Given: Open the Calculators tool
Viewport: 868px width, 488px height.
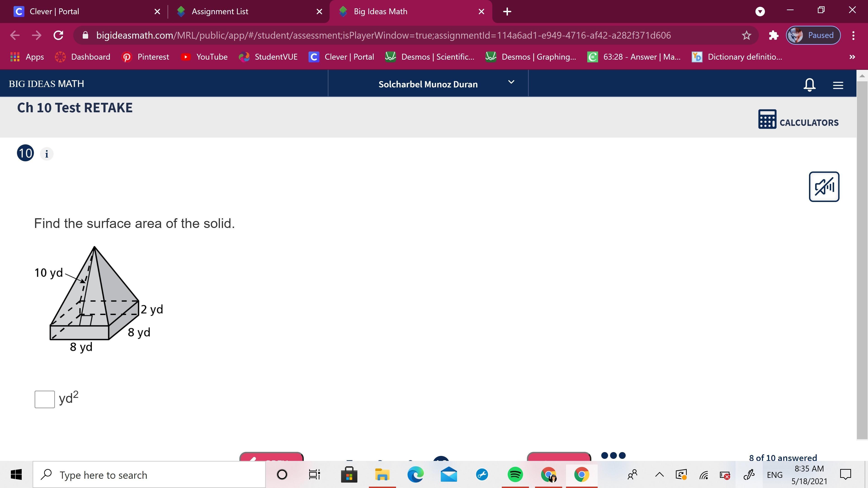Looking at the screenshot, I should 798,120.
